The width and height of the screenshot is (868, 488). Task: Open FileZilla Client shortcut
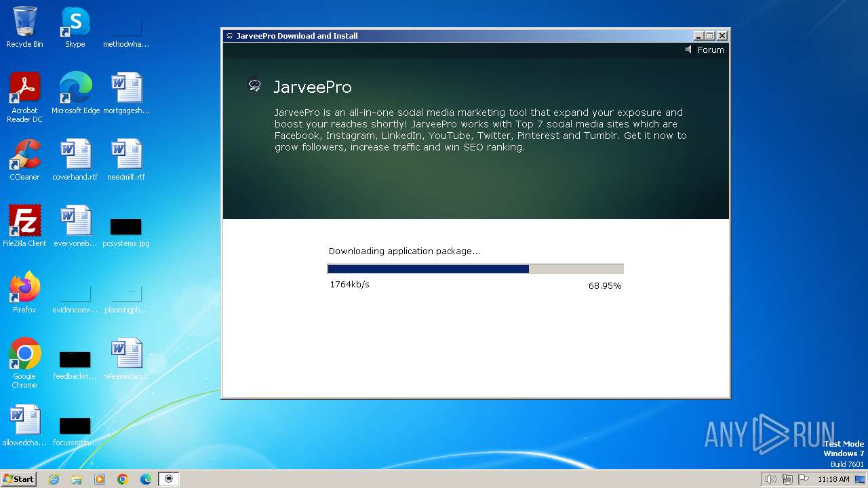click(x=24, y=226)
